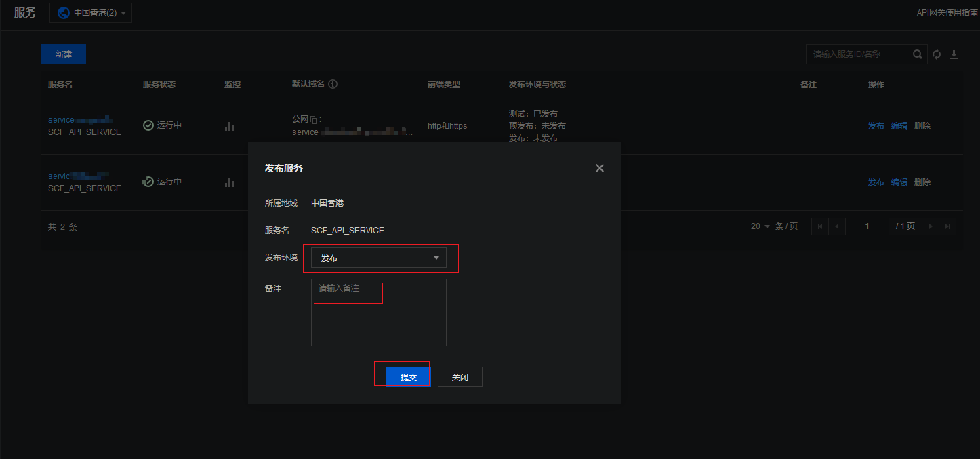This screenshot has width=980, height=459.
Task: Click the search magnifier icon
Action: tap(918, 54)
